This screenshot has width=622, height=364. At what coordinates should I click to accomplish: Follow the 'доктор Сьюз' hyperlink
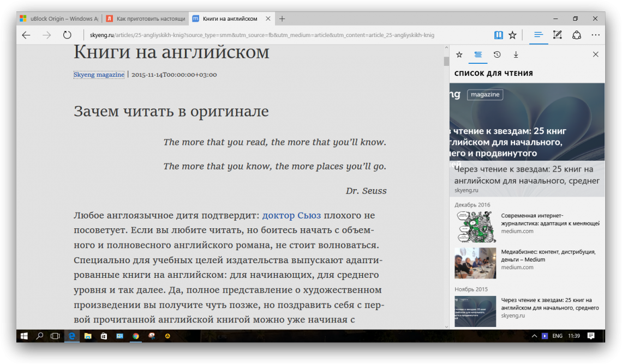click(x=292, y=215)
